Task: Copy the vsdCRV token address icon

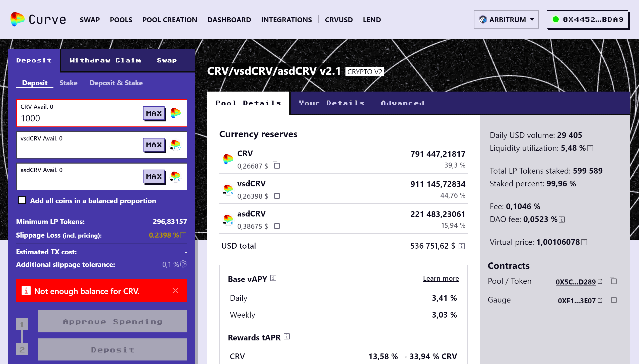Action: click(276, 195)
